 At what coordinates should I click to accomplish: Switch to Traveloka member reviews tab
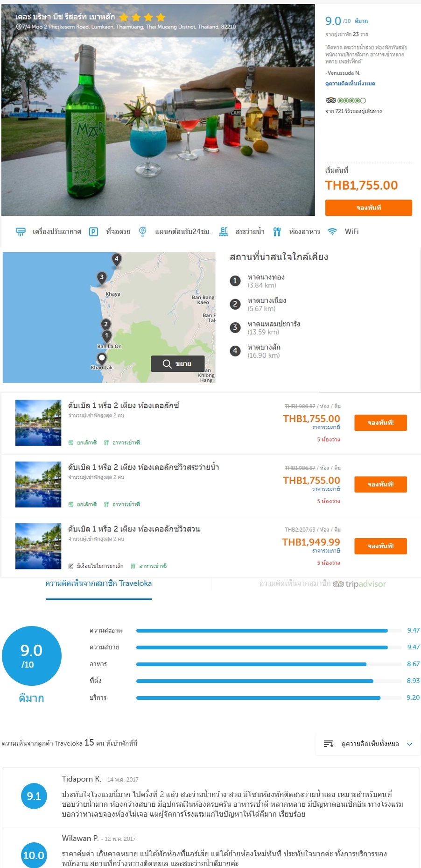point(98,583)
